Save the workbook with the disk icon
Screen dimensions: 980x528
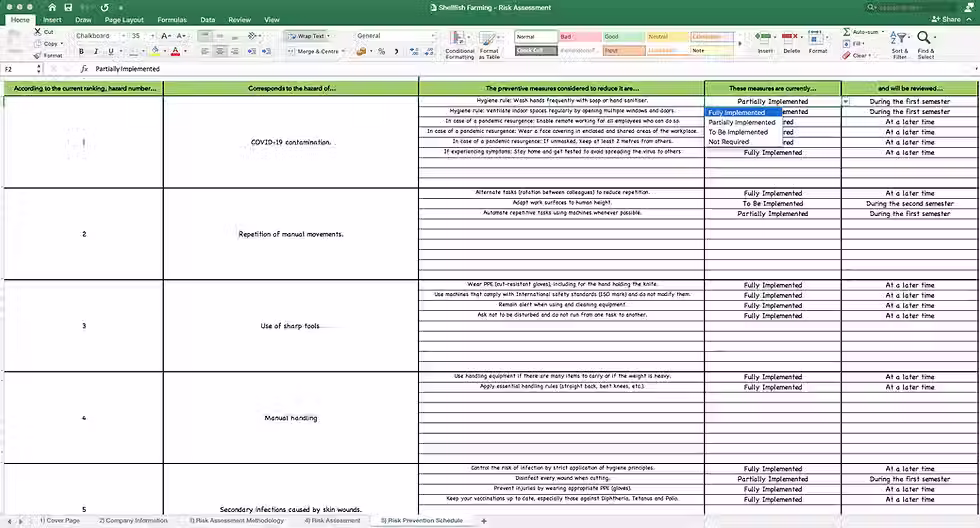click(68, 7)
